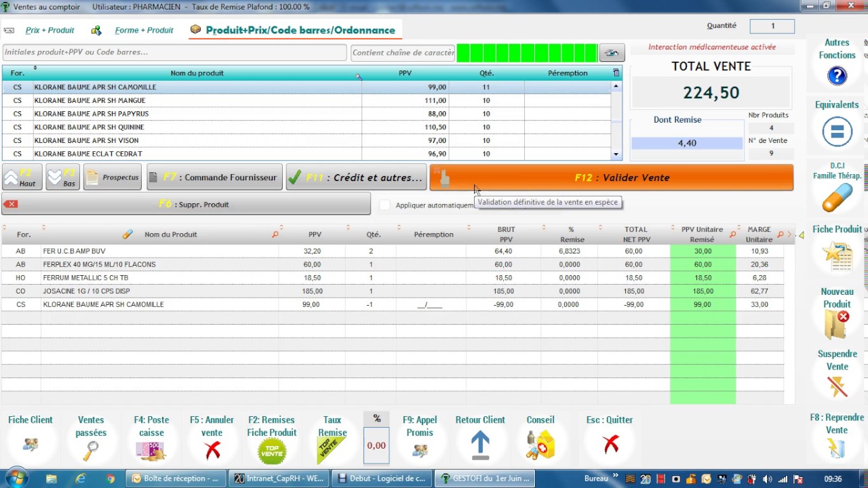Click the F2 Haut button

click(22, 178)
